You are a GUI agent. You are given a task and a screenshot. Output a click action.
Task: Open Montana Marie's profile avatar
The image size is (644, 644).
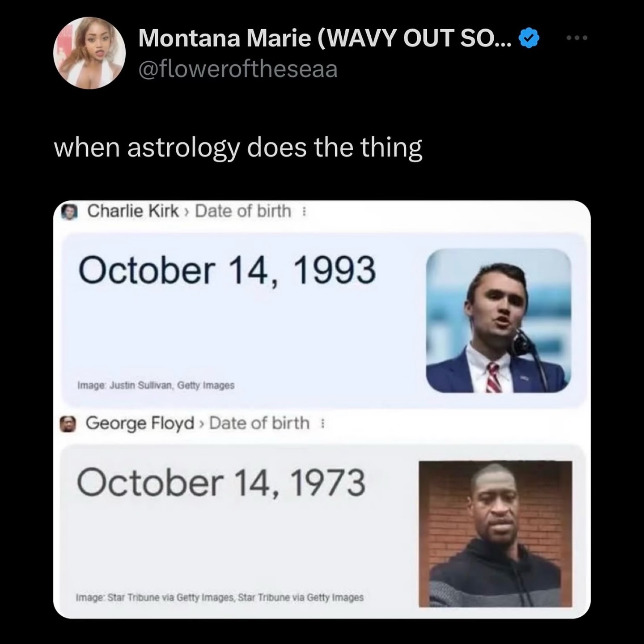(89, 53)
